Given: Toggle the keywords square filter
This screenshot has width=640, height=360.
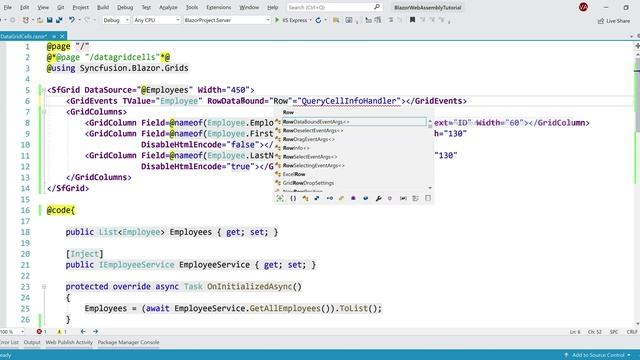Looking at the screenshot, I should coord(428,198).
